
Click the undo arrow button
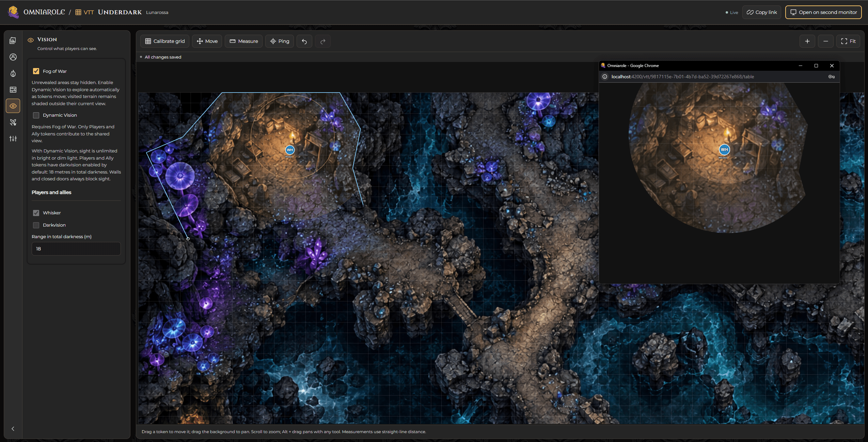pos(304,41)
